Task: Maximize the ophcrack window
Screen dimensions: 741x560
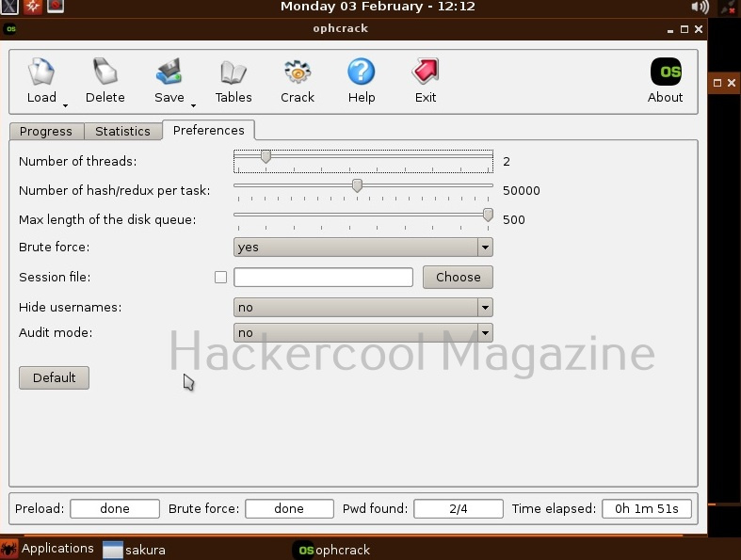Action: pos(685,29)
